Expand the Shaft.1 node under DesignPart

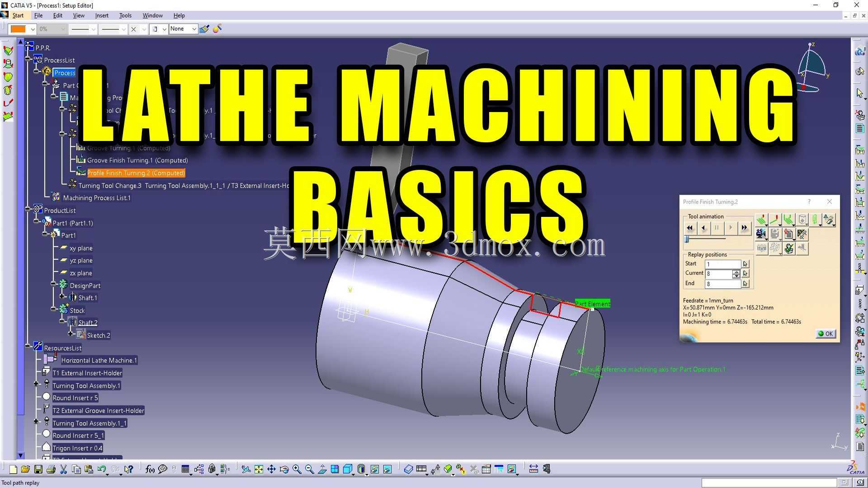(62, 296)
